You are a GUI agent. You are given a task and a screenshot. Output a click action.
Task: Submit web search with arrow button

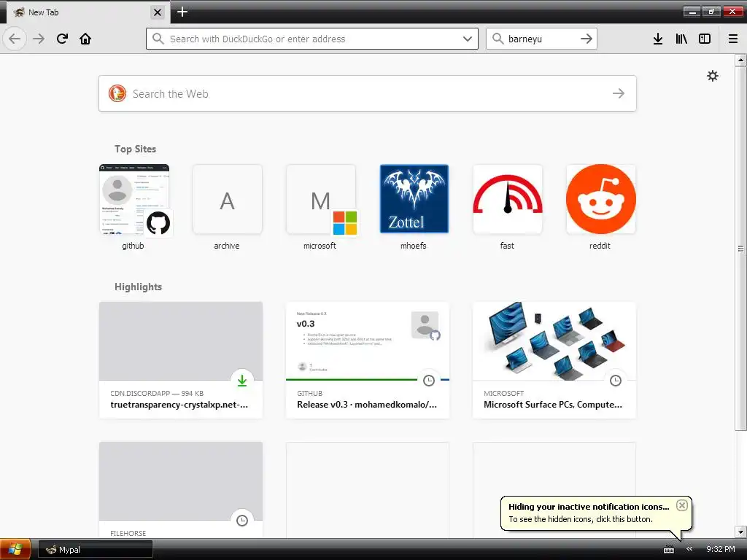pyautogui.click(x=619, y=93)
